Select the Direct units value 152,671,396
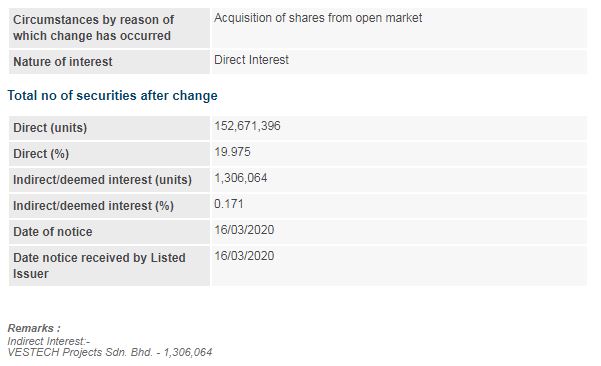601x366 pixels. tap(247, 126)
